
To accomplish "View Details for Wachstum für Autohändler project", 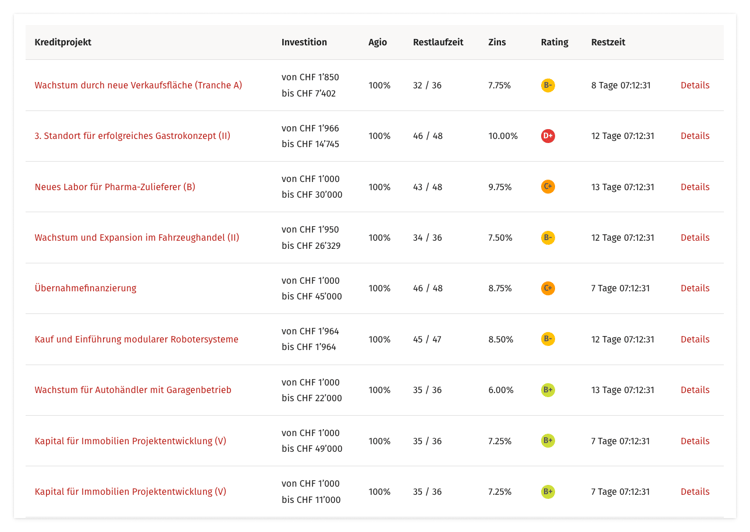I will (x=694, y=390).
